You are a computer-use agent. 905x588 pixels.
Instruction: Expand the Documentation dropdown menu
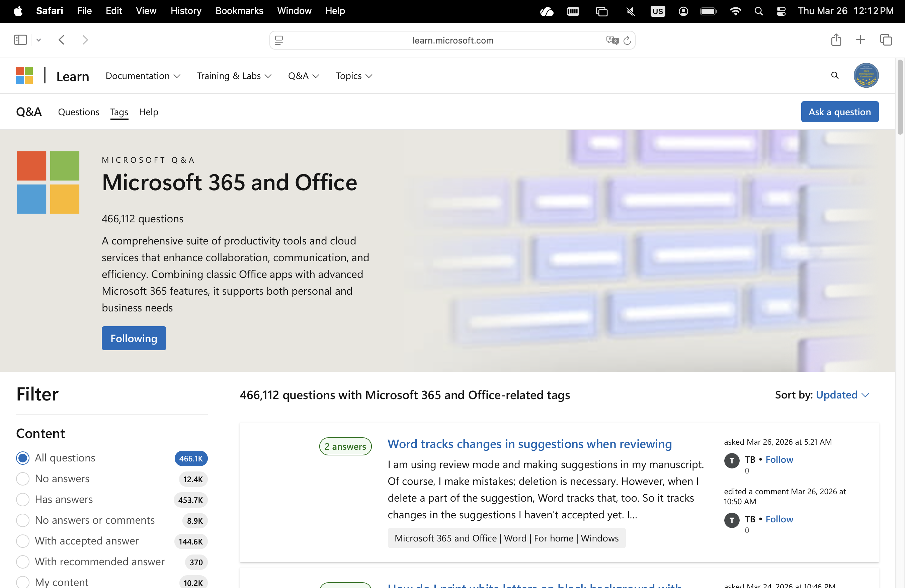143,76
